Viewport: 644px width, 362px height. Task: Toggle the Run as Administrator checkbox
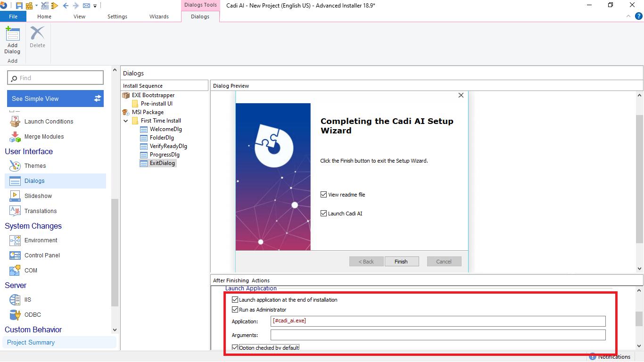235,310
